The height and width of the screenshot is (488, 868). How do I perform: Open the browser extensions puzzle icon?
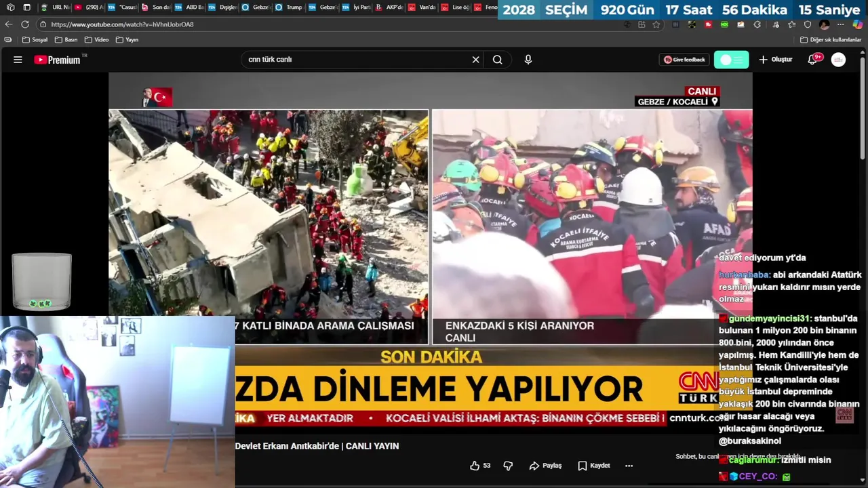coord(757,24)
